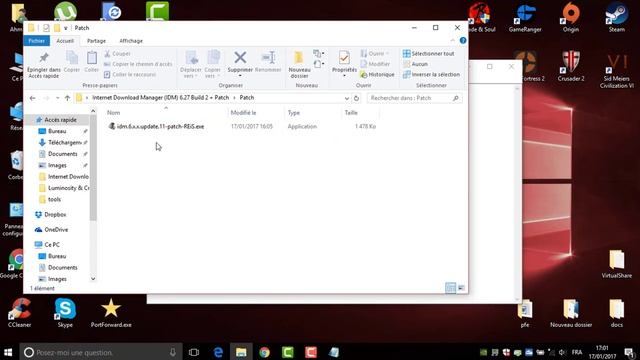The width and height of the screenshot is (640, 360).
Task: Switch to the Partage tab
Action: [96, 41]
